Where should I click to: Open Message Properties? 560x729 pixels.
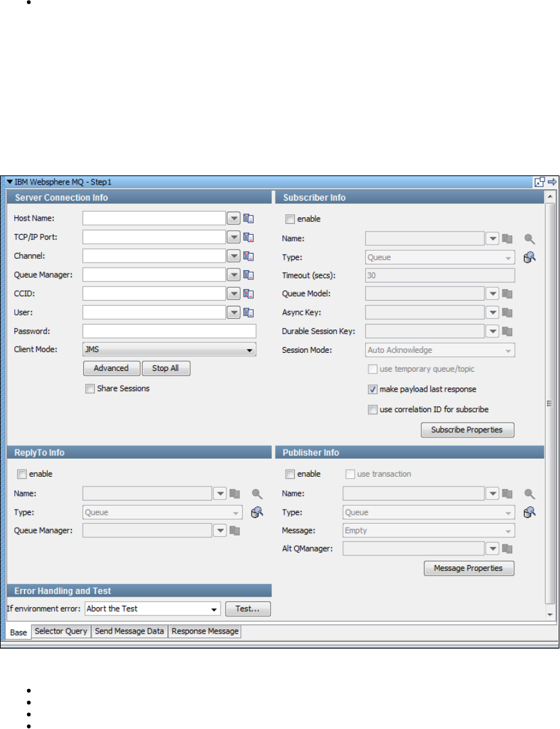469,568
